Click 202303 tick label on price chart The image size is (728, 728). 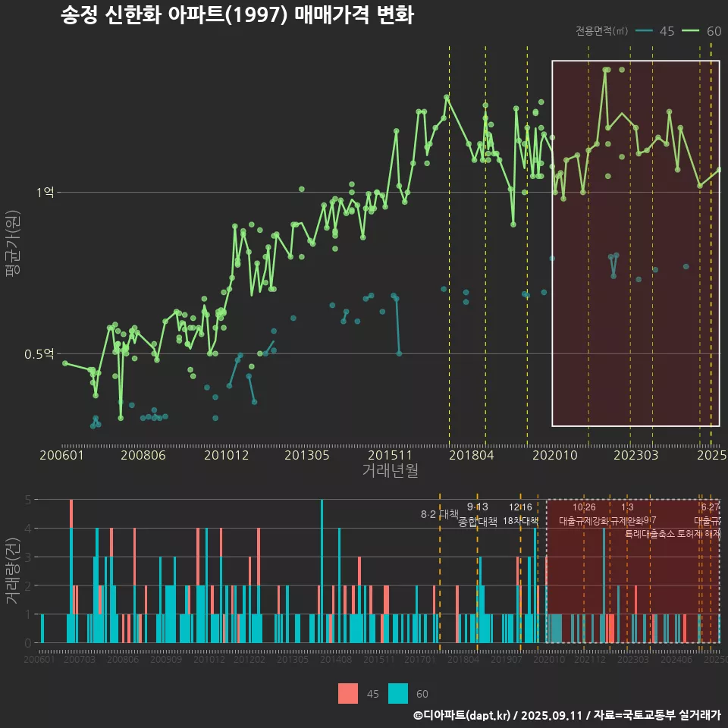[636, 455]
